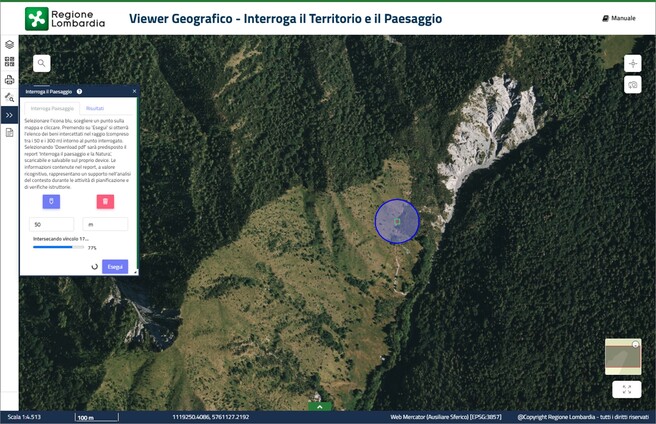Click the panel resize handle corner

136,272
